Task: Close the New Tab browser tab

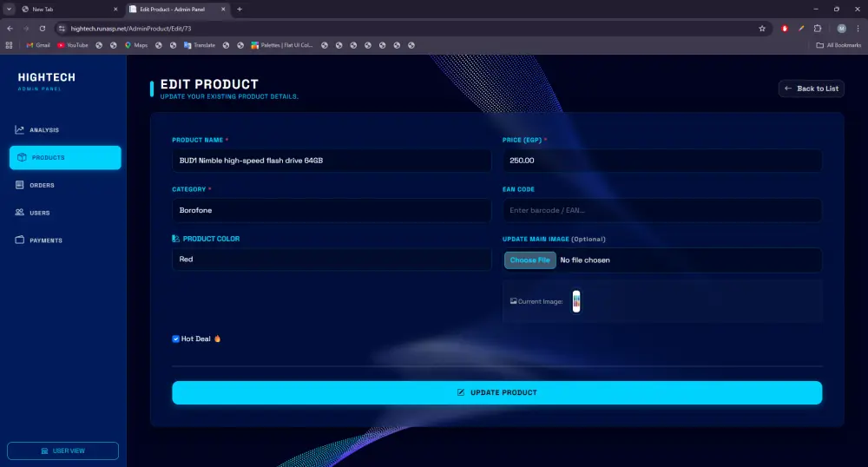Action: click(x=115, y=10)
